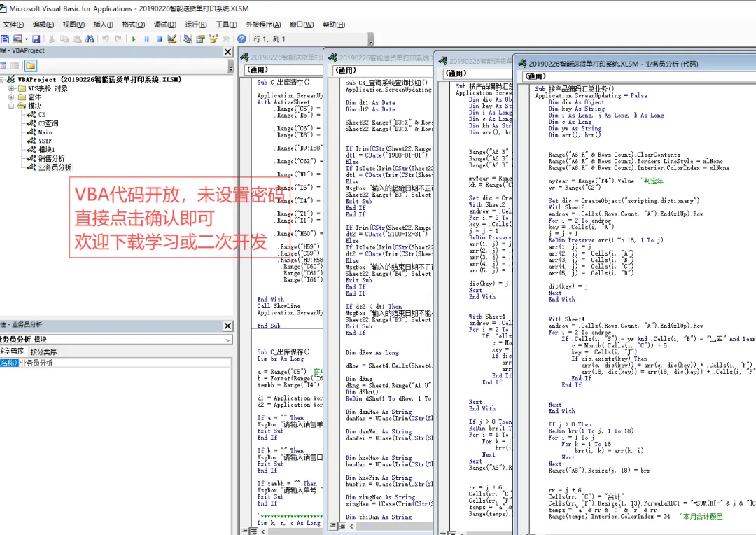Open the 业务员分析 模块 object dropdown
Screen dimensions: 756x535
[x=228, y=340]
